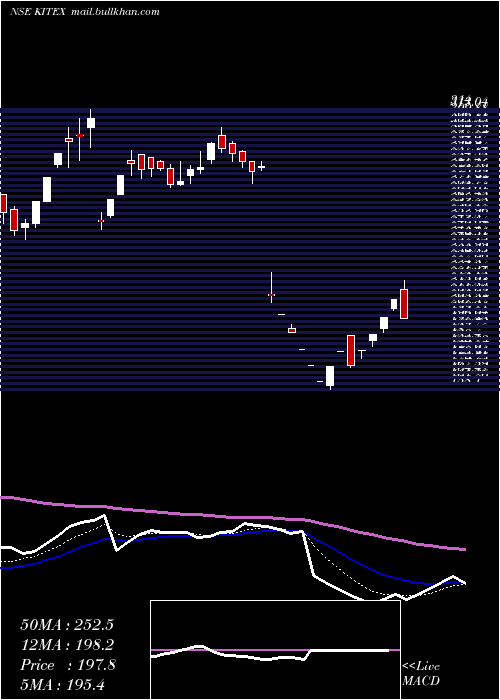Screen dimensions: 500x700
Task: Click the NSE KITEX mail.bullkhan.com title text
Action: [x=85, y=12]
